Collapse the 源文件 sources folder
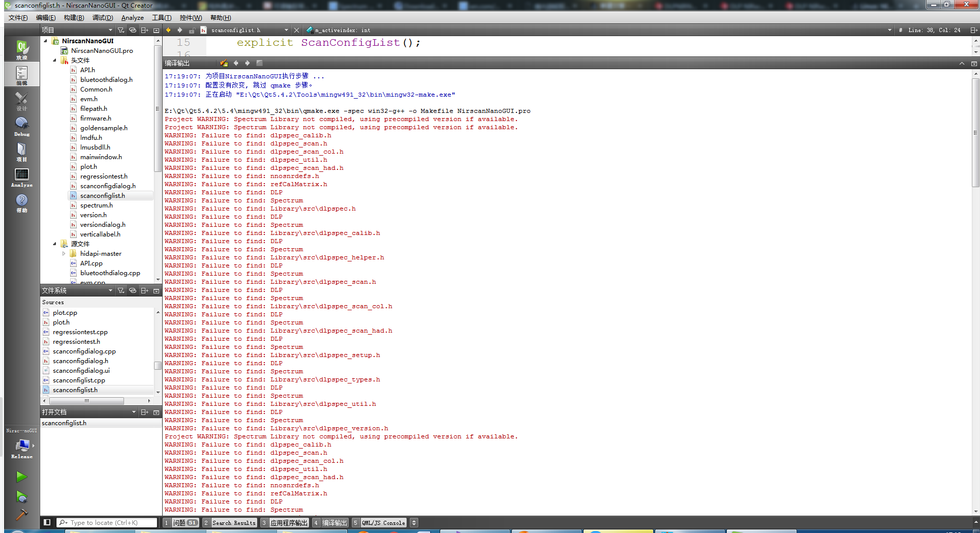980x533 pixels. pyautogui.click(x=55, y=244)
